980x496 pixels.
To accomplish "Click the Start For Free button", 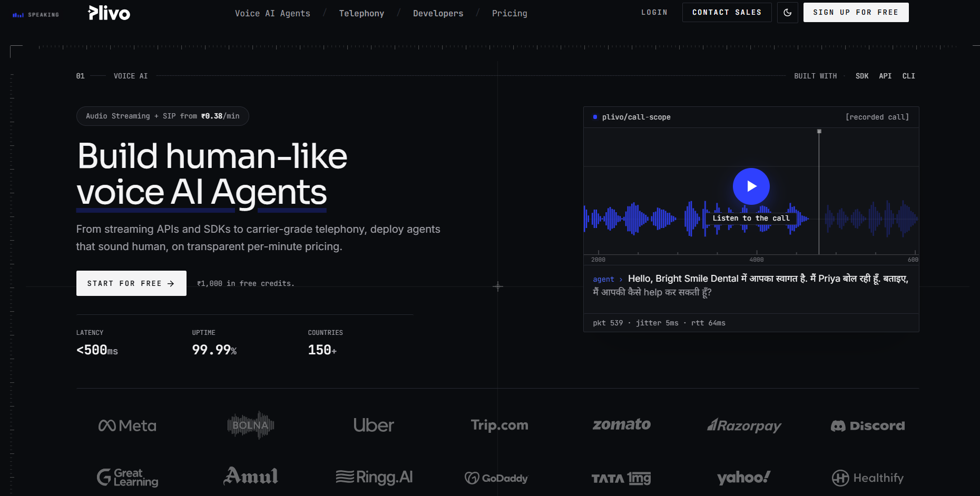I will [131, 283].
